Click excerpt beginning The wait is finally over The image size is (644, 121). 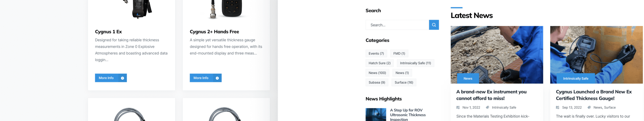[593, 116]
